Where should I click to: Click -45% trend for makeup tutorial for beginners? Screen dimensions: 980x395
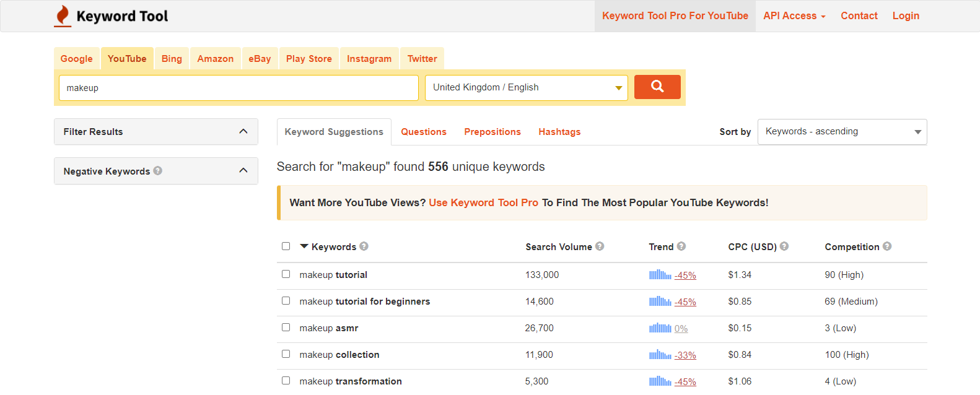point(685,302)
